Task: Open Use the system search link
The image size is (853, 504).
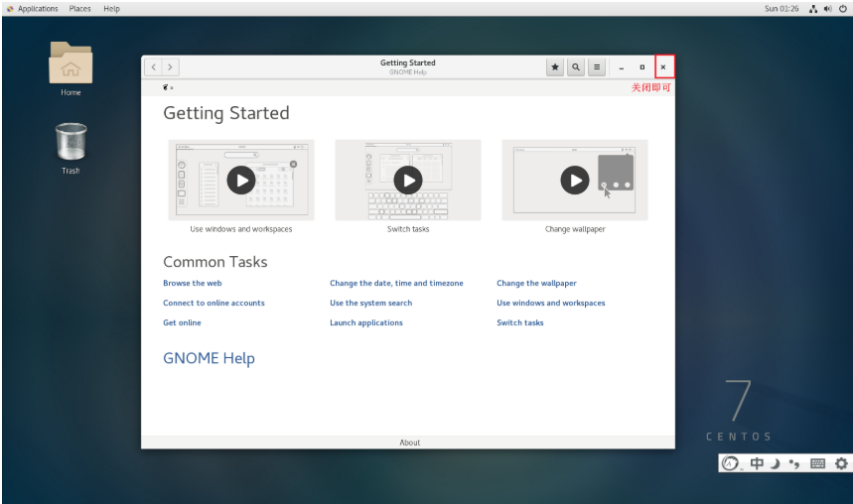Action: coord(370,303)
